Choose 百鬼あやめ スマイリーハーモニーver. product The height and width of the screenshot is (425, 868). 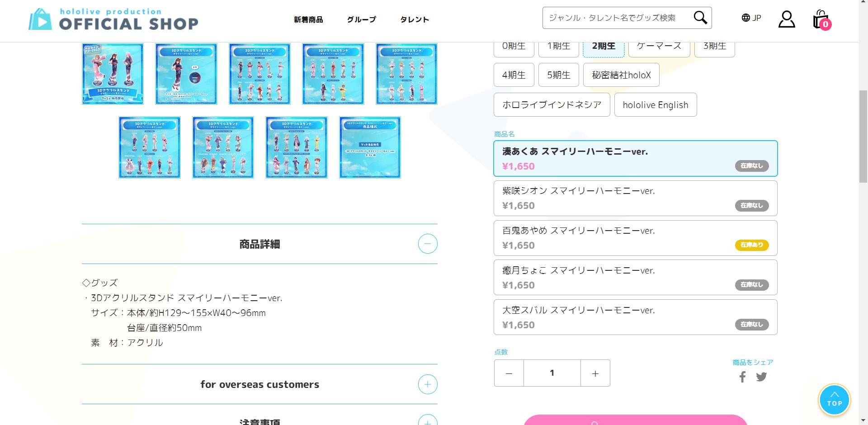pyautogui.click(x=636, y=238)
